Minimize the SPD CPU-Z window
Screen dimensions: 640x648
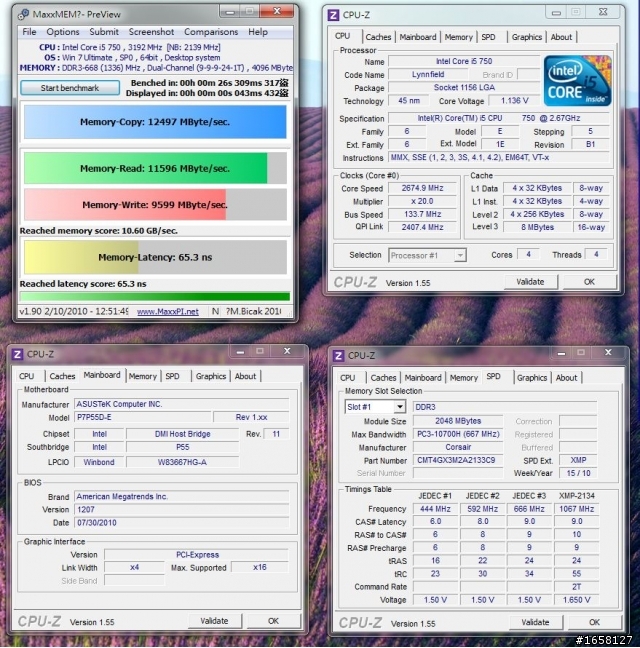(x=561, y=353)
